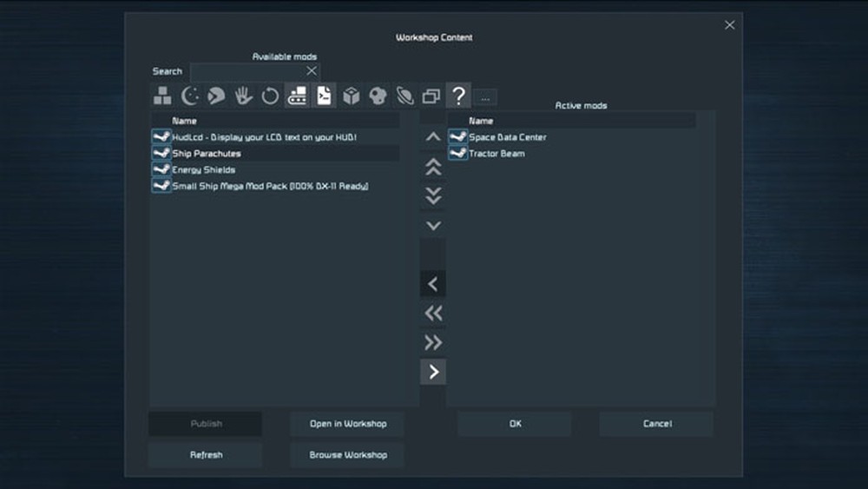Filter mods by the blocks category icon
The width and height of the screenshot is (868, 489).
click(162, 96)
